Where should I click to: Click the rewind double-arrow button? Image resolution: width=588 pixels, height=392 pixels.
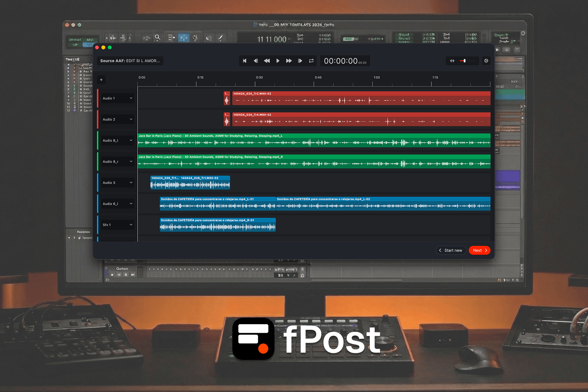tap(267, 61)
